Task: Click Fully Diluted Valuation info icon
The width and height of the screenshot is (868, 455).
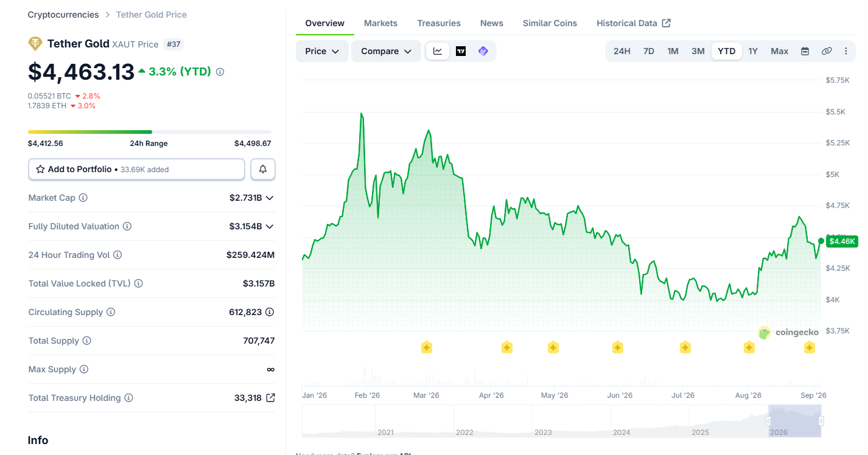Action: tap(127, 226)
